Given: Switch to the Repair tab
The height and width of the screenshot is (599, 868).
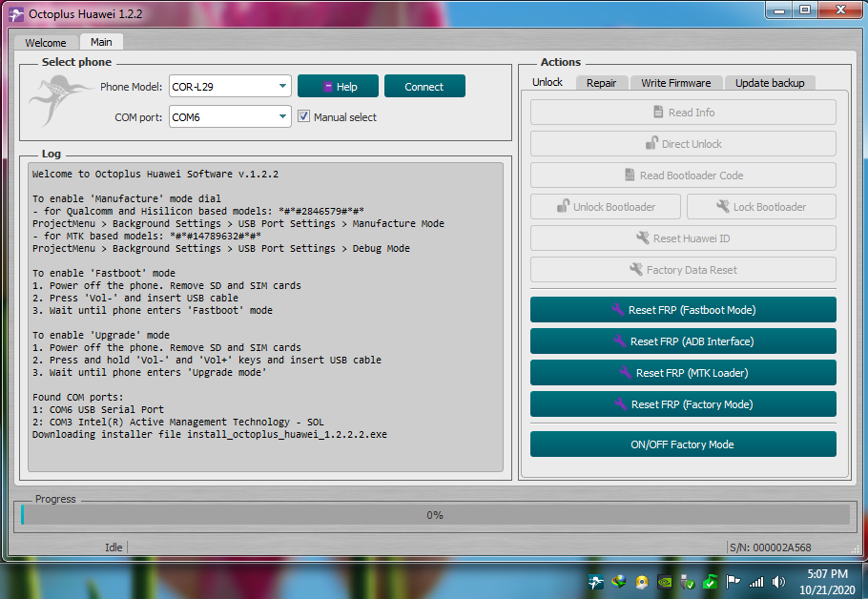Looking at the screenshot, I should pyautogui.click(x=601, y=83).
